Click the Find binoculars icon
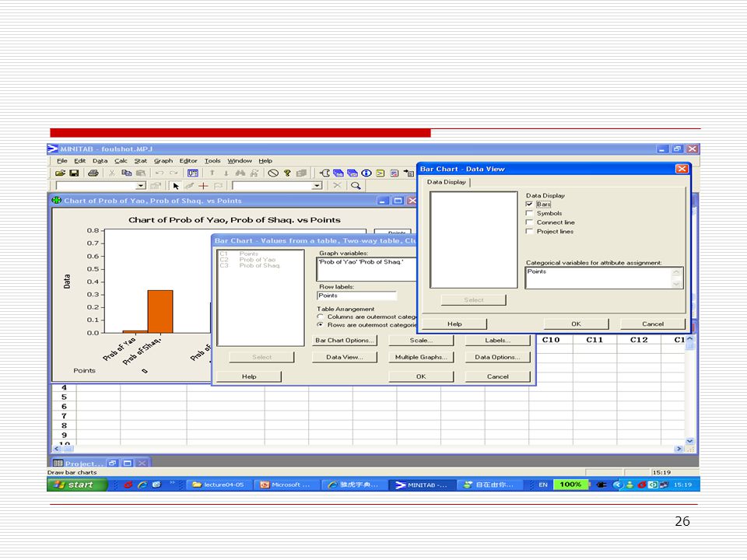 (240, 173)
